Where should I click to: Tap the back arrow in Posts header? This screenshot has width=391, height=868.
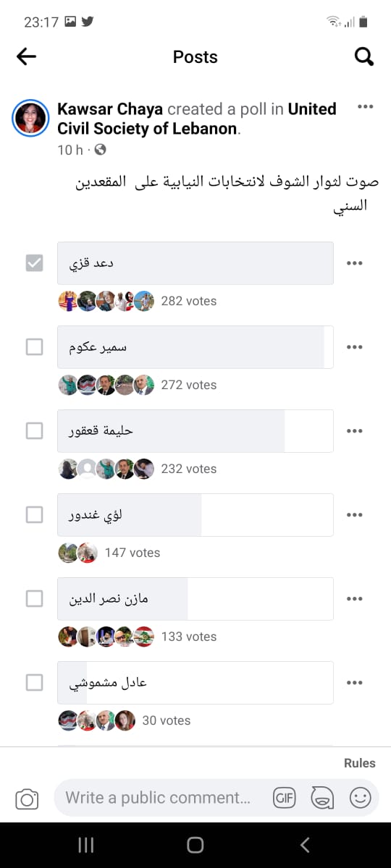26,56
